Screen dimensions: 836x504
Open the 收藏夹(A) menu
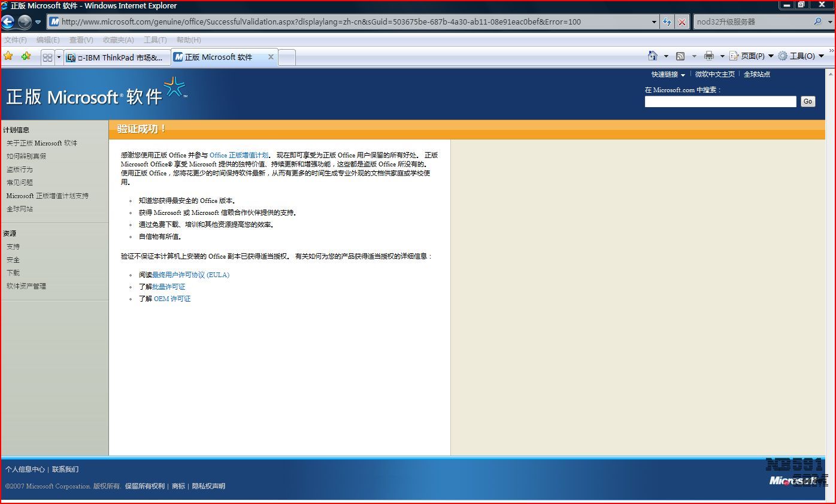[118, 40]
